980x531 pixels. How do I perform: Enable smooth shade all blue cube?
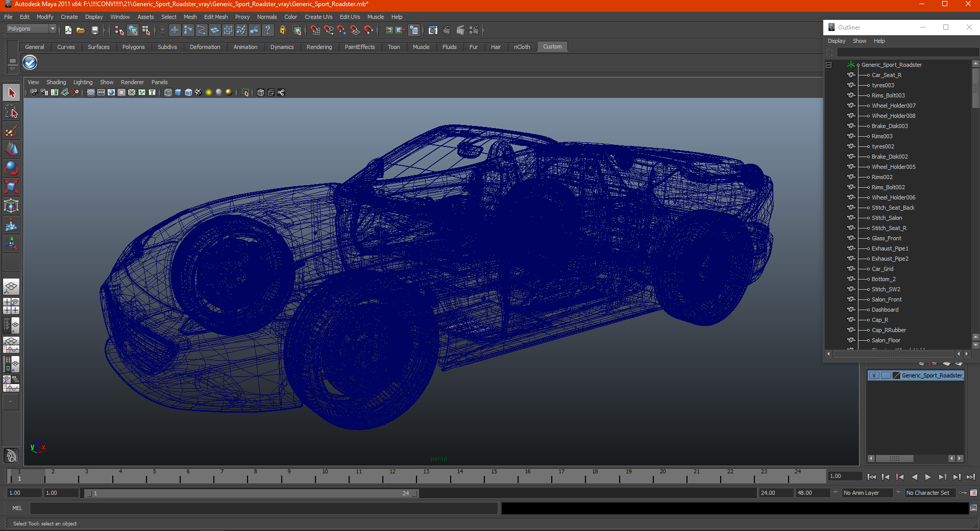point(178,92)
